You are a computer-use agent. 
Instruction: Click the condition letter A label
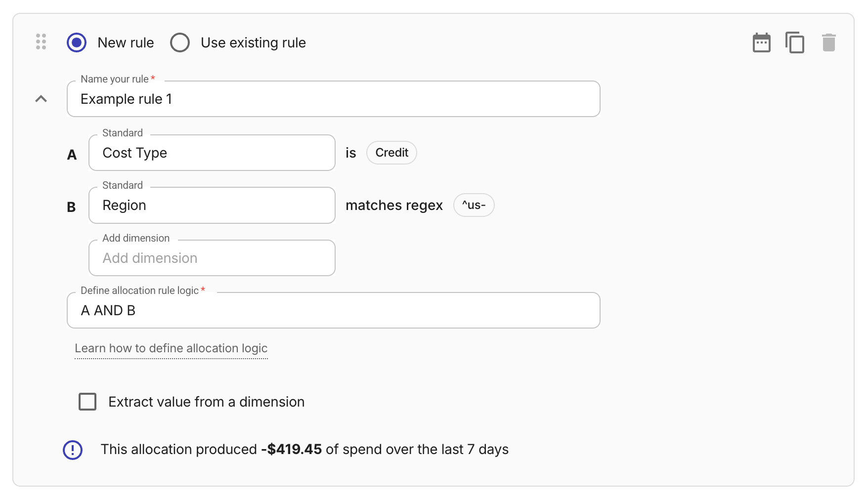tap(72, 155)
